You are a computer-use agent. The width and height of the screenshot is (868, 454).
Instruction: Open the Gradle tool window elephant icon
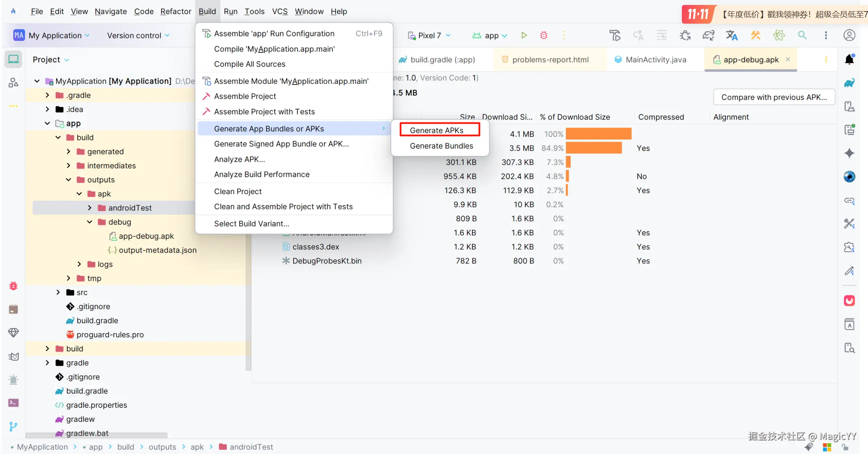tap(849, 83)
